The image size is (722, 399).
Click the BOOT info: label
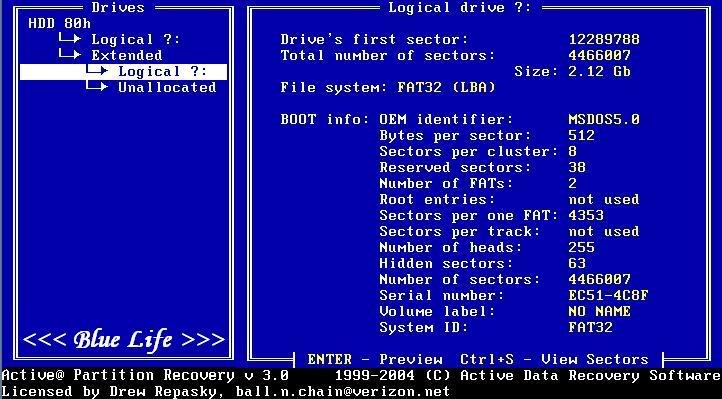point(325,120)
